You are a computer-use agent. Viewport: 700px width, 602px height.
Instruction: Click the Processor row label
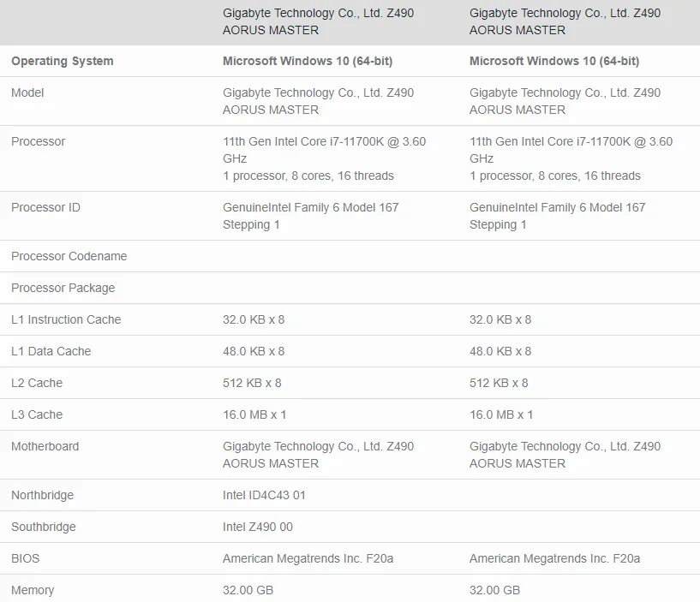pyautogui.click(x=38, y=141)
